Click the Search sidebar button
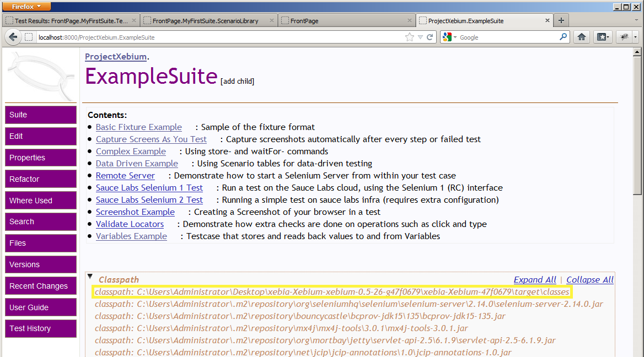644x357 pixels. pos(41,221)
